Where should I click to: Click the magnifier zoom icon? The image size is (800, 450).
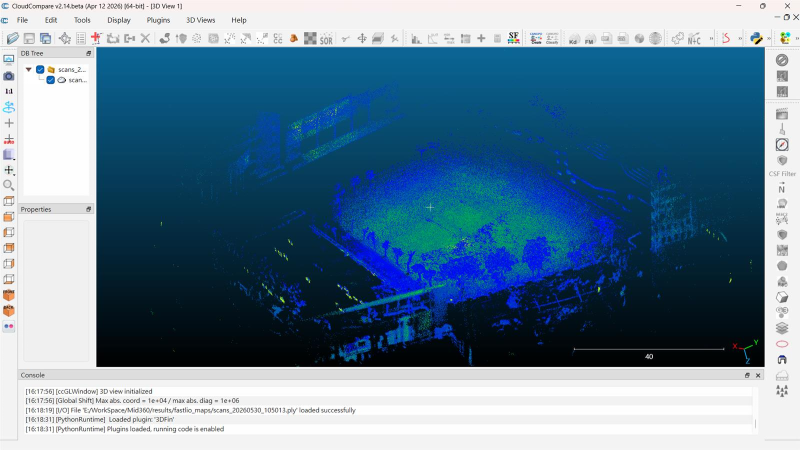[x=9, y=185]
